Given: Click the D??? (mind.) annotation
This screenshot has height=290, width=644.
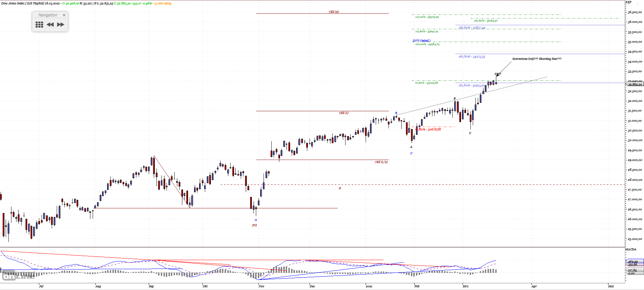Looking at the screenshot, I should click(422, 41).
